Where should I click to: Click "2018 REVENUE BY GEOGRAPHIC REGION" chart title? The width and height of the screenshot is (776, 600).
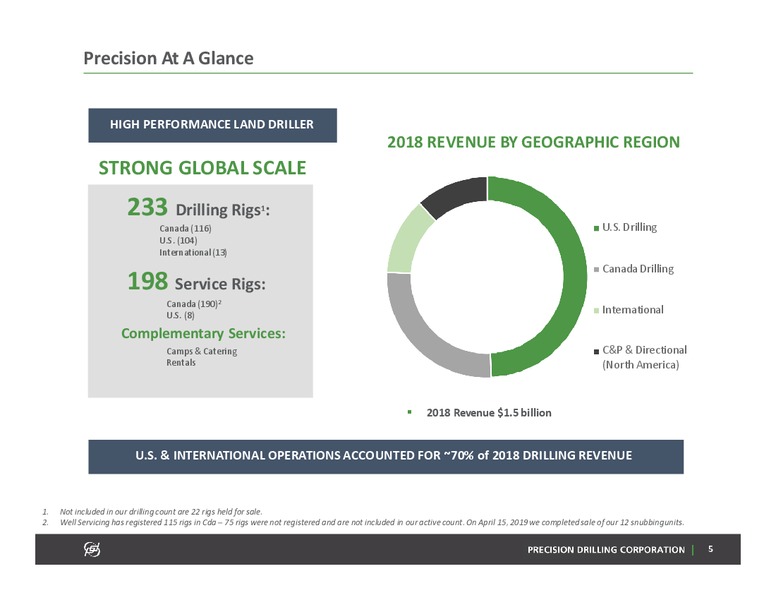tap(534, 142)
